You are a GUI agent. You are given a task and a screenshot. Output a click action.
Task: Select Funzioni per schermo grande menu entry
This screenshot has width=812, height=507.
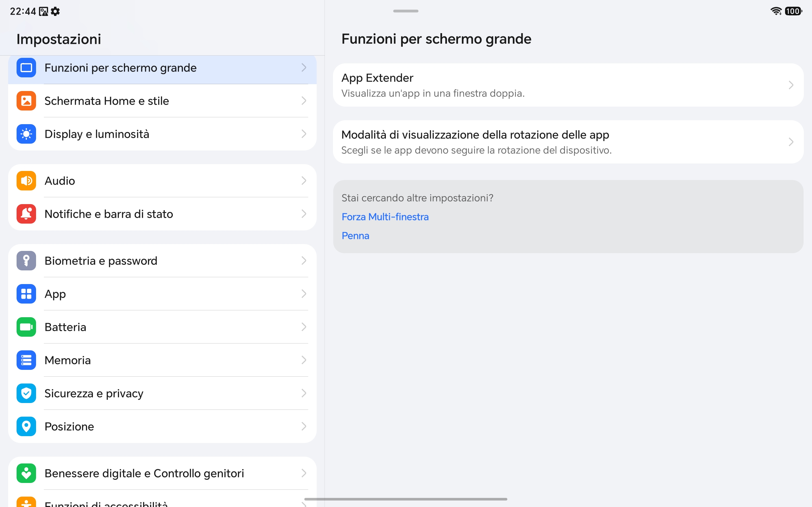(x=162, y=68)
